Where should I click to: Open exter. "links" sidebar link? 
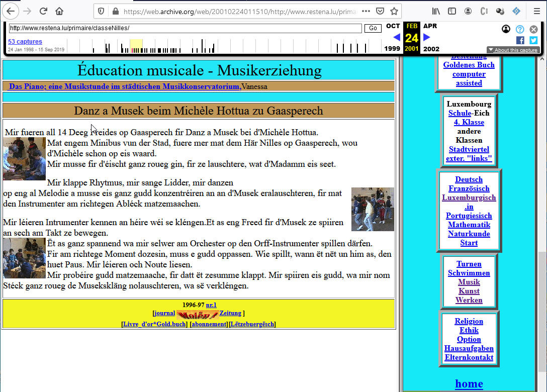coord(469,158)
